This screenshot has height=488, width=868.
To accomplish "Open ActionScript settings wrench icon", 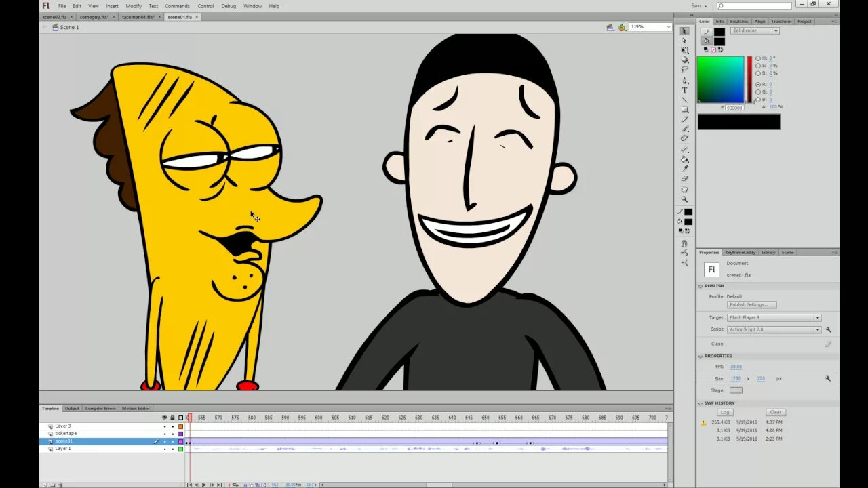I will click(828, 329).
